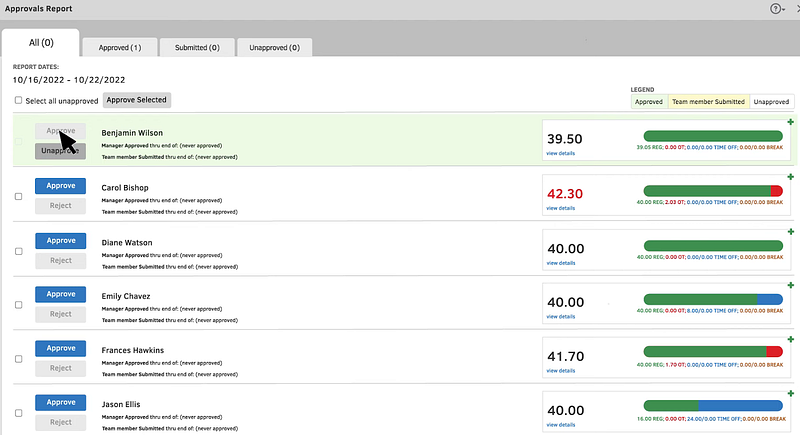Open view details under Carol Bishop's 42.30 hours
Image resolution: width=800 pixels, height=435 pixels.
pyautogui.click(x=560, y=208)
